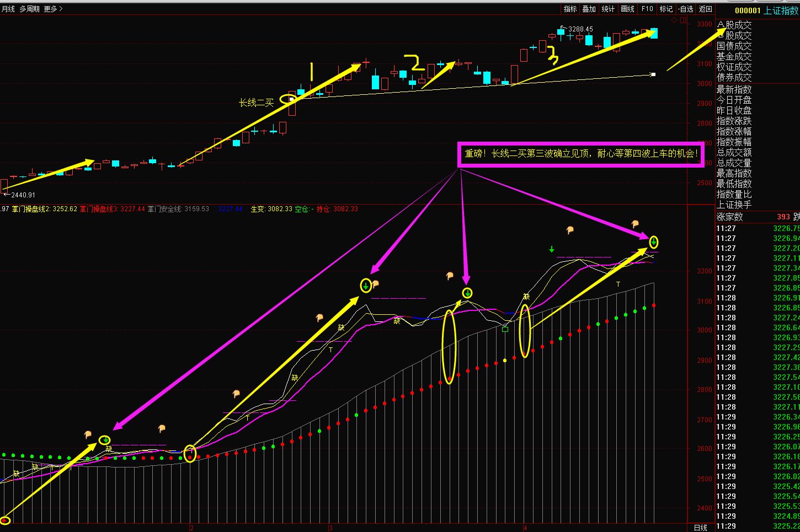Click the 涨家数 label
Screen dimensions: 800x532
729,217
